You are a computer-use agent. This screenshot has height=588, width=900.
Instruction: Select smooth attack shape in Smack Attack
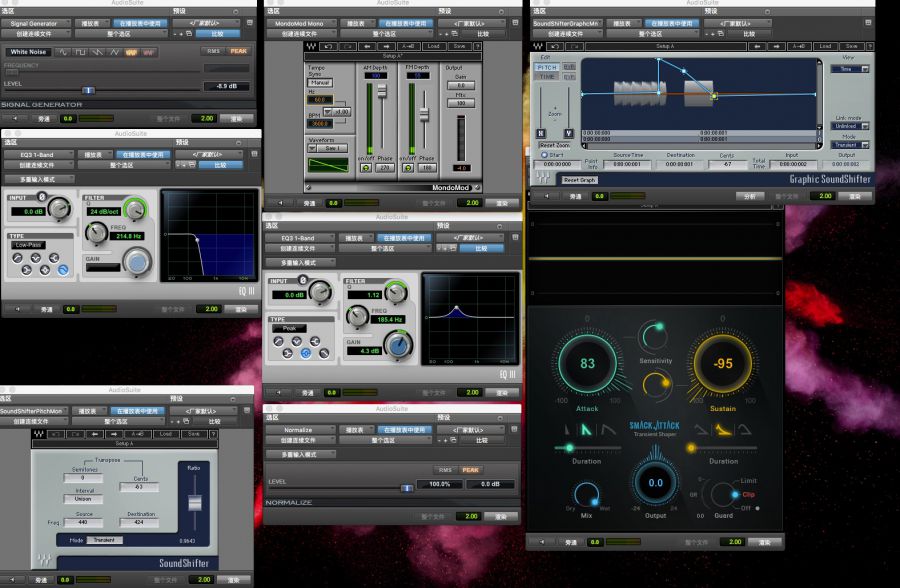click(608, 429)
